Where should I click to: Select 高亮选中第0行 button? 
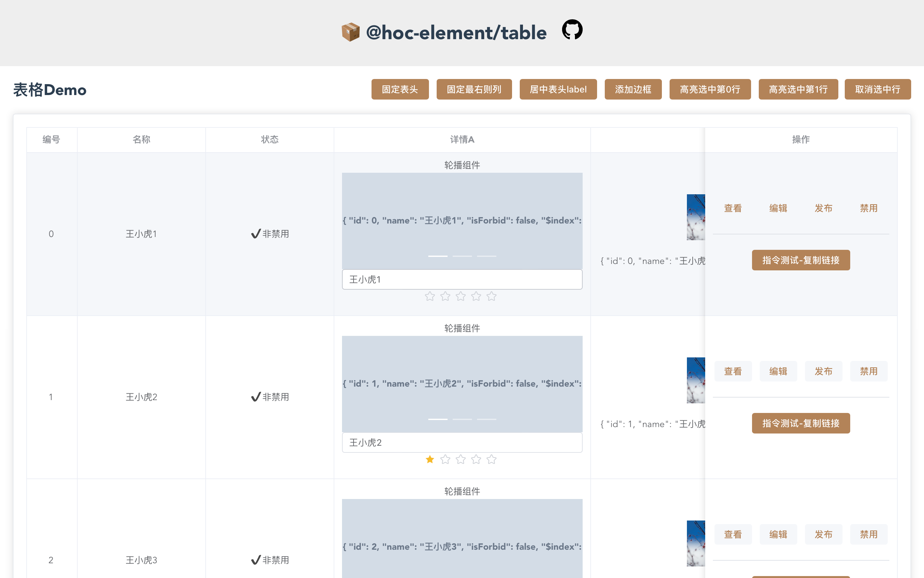click(x=710, y=90)
